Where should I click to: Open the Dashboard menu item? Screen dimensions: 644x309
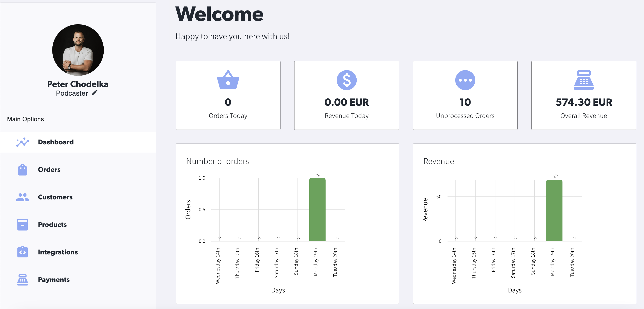pyautogui.click(x=78, y=142)
